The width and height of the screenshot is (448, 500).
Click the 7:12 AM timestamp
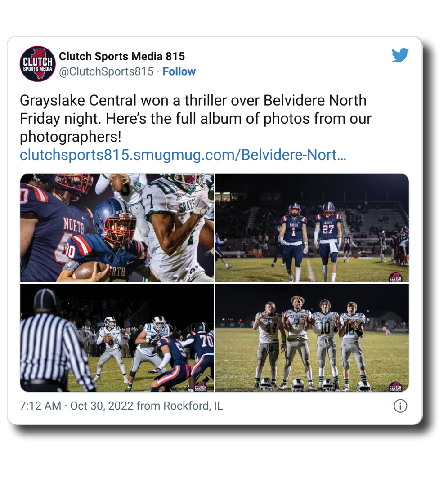point(40,406)
